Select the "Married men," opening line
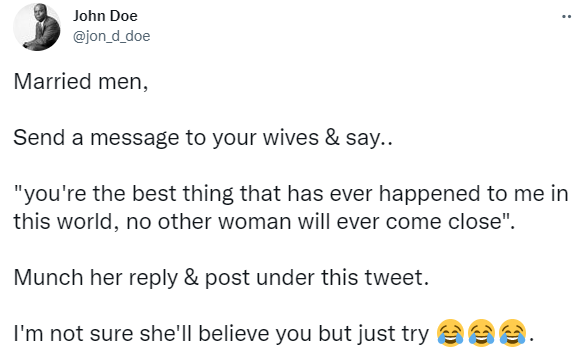 click(81, 81)
